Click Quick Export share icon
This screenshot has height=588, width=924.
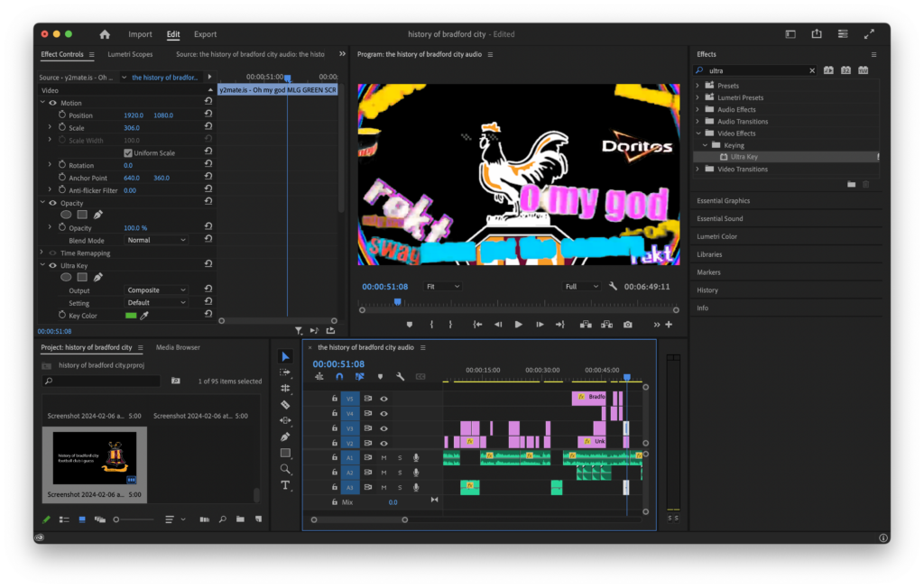(x=817, y=34)
